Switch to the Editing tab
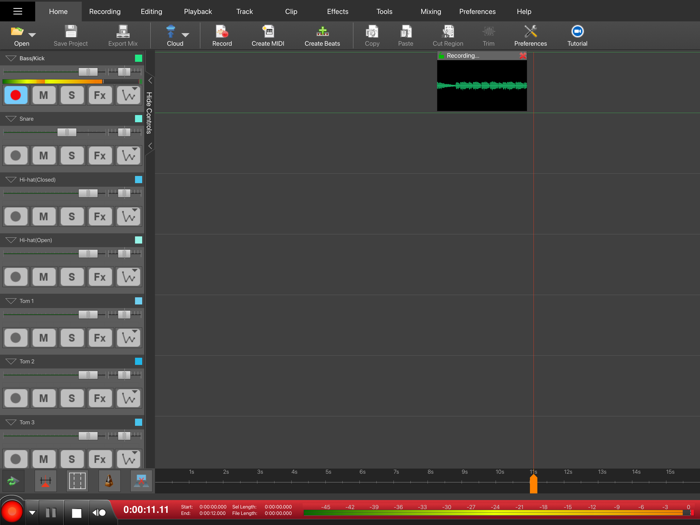700x525 pixels. (151, 12)
